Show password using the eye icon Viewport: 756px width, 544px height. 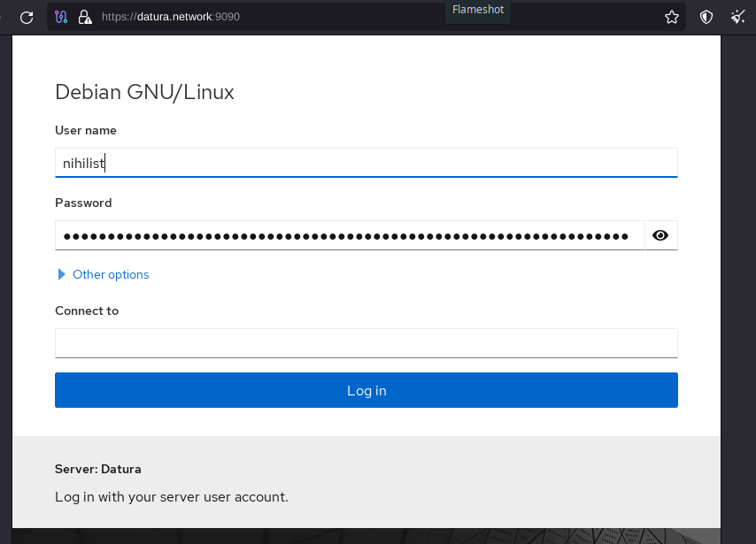[x=660, y=235]
